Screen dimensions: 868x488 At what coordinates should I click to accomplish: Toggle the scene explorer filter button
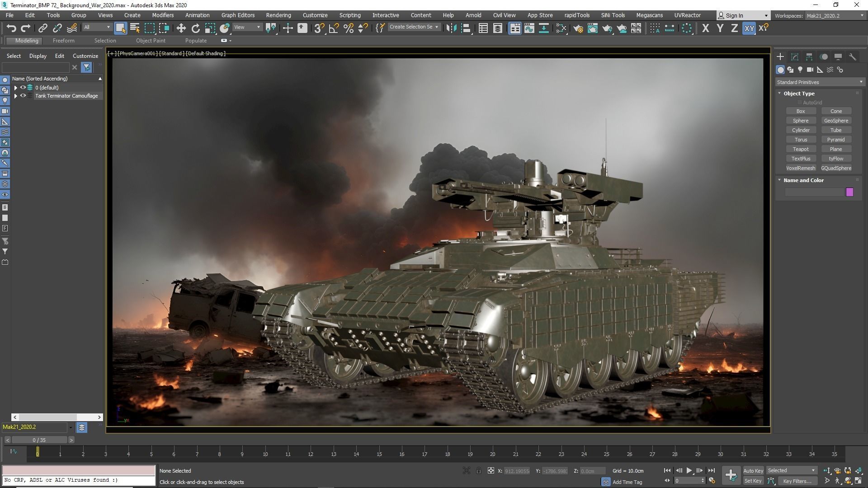(86, 67)
